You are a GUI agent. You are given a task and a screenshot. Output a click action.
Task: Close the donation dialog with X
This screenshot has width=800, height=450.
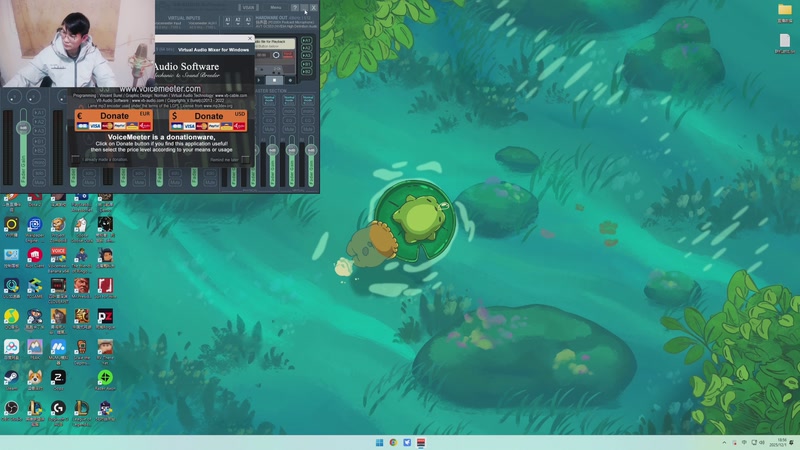pyautogui.click(x=250, y=38)
